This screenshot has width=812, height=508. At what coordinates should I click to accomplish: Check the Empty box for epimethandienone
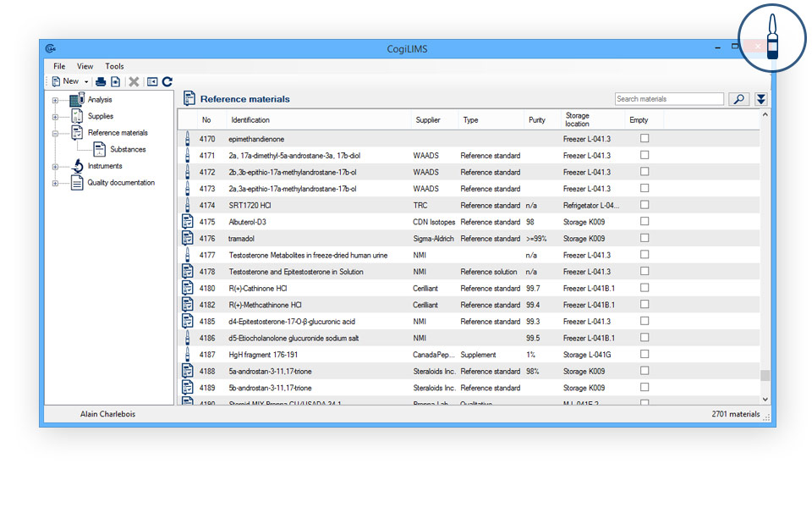click(645, 139)
